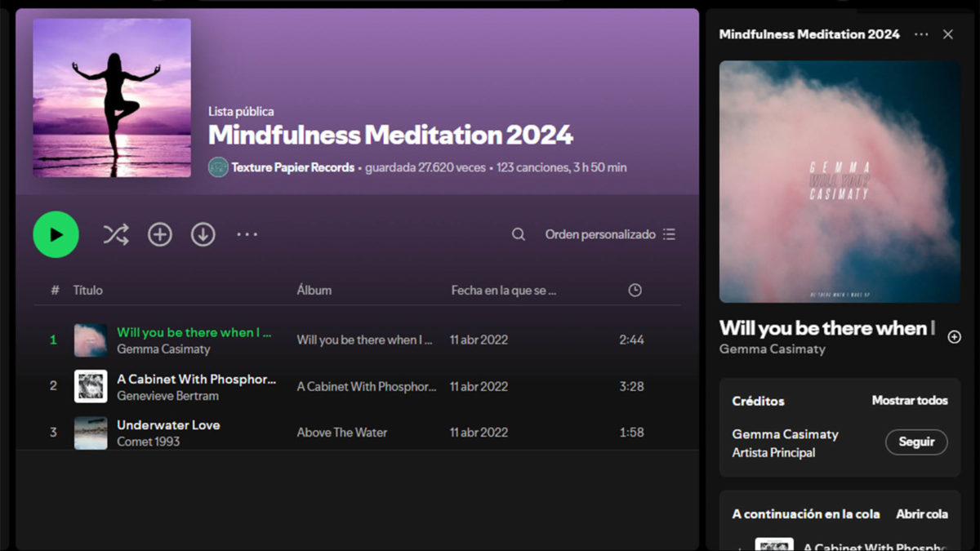Click the 1:58 duration of track 3
The width and height of the screenshot is (980, 551).
pyautogui.click(x=631, y=433)
